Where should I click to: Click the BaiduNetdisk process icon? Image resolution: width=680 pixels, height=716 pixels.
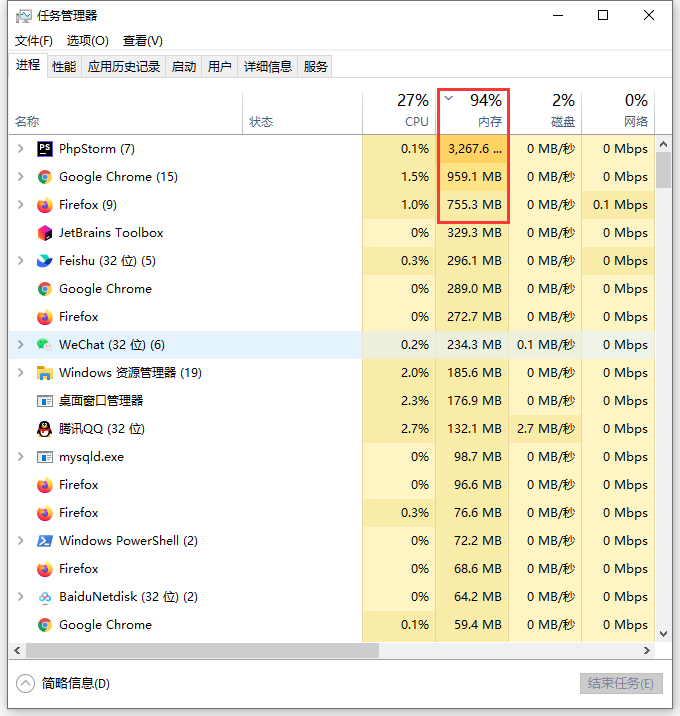tap(45, 597)
